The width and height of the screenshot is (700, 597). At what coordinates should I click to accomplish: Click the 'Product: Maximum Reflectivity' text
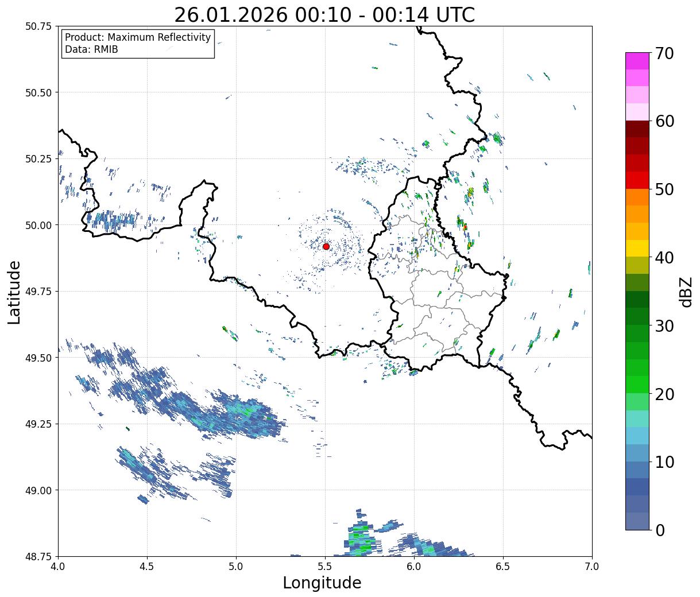point(138,37)
